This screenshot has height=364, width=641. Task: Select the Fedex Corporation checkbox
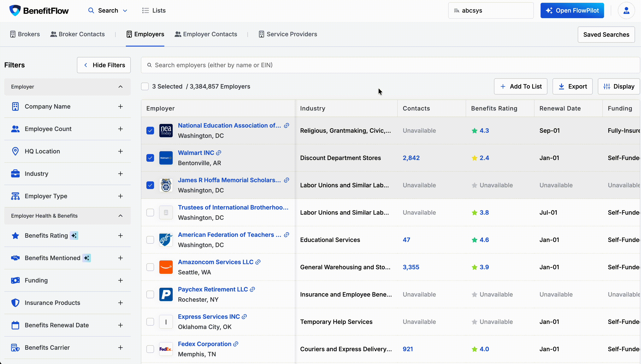click(150, 349)
